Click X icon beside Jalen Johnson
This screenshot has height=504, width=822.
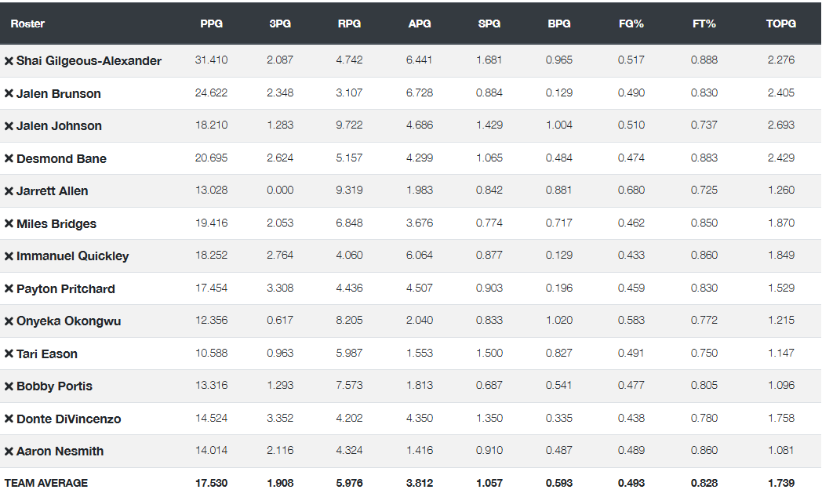click(9, 126)
